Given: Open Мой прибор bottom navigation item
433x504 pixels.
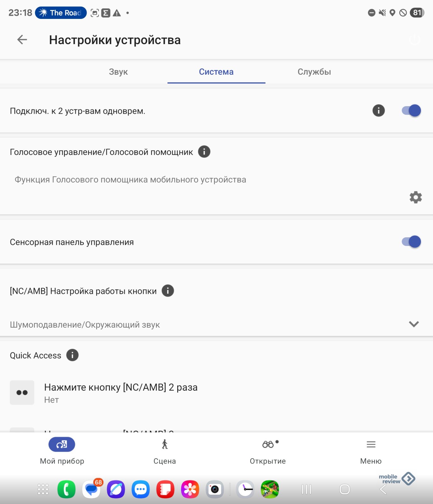Looking at the screenshot, I should (x=62, y=451).
